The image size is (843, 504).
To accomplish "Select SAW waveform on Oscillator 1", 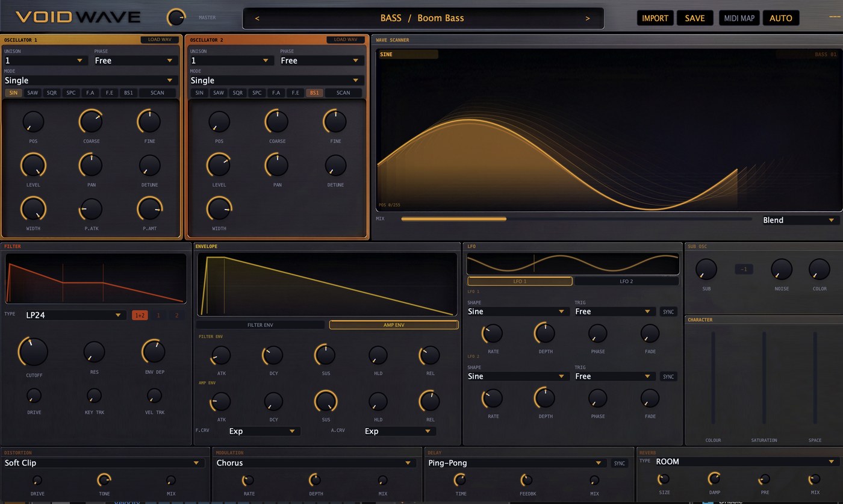I will click(x=33, y=93).
